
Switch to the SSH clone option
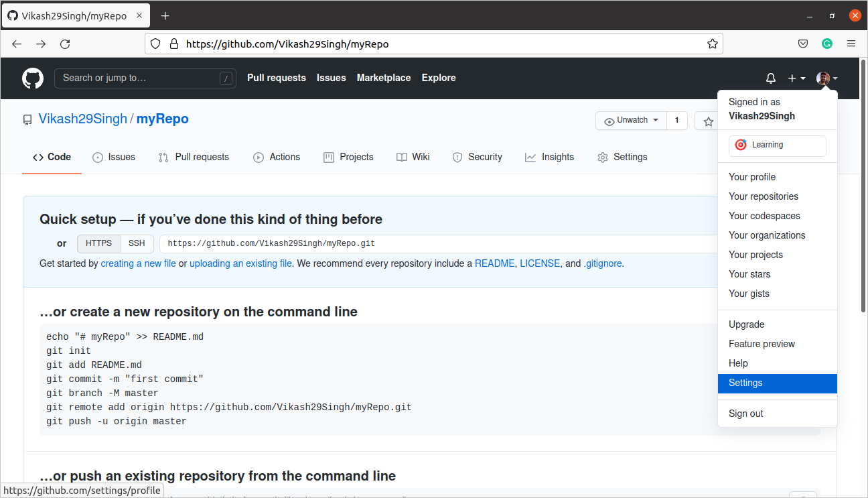click(x=137, y=243)
